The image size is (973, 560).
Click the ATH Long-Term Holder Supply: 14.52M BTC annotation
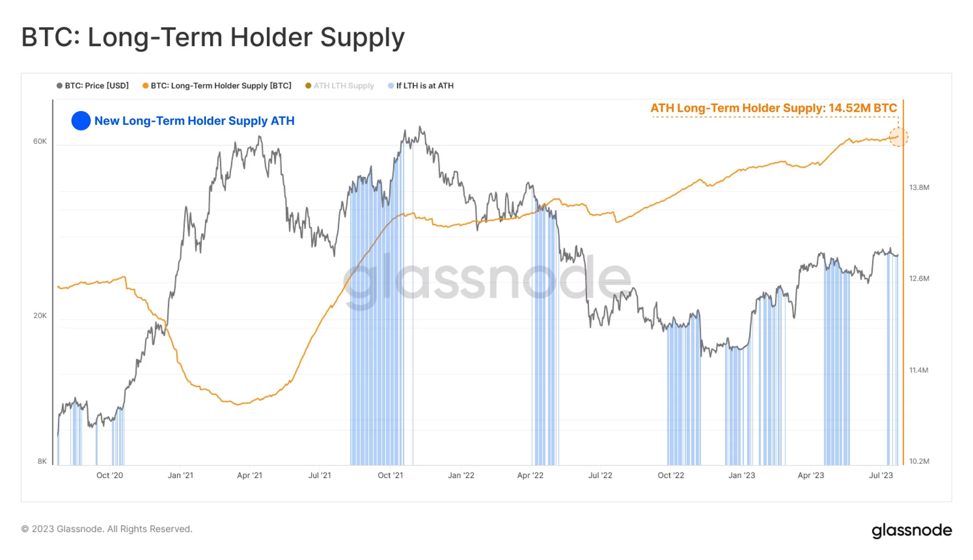(x=774, y=108)
